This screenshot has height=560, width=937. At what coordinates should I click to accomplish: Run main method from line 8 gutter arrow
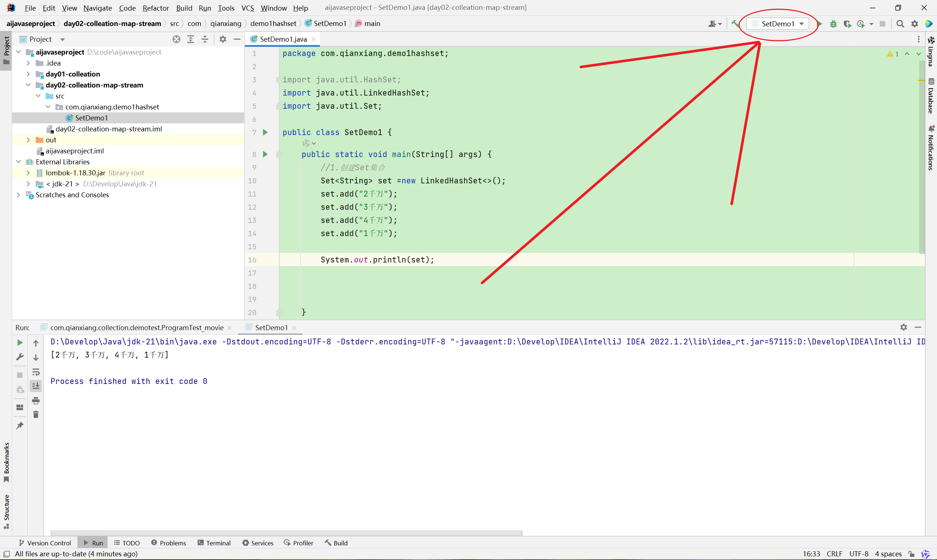tap(265, 154)
